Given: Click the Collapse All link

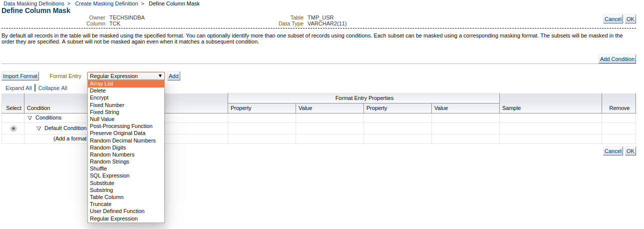Looking at the screenshot, I should click(x=53, y=88).
